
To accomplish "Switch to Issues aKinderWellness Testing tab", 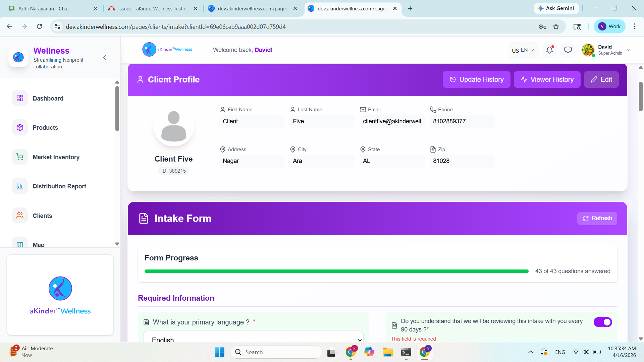I will pos(153,8).
